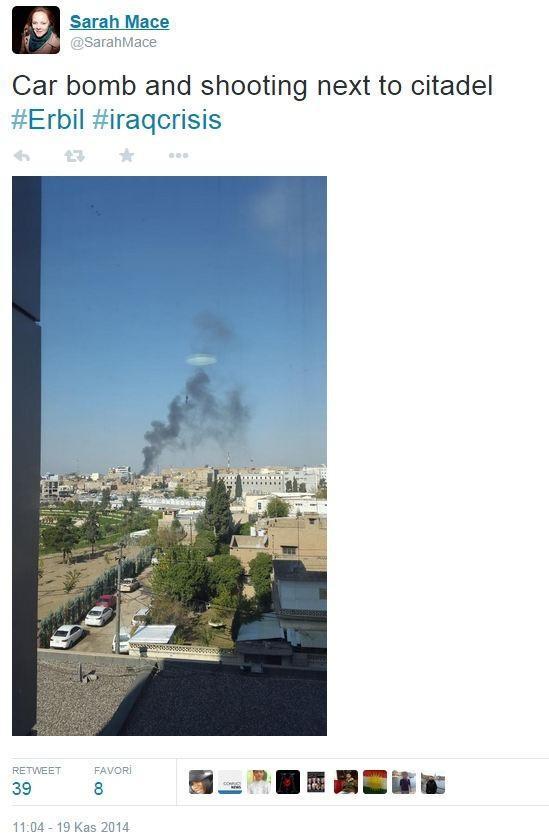Follow the #iraqcrisis hashtag
The width and height of the screenshot is (549, 839).
(157, 119)
